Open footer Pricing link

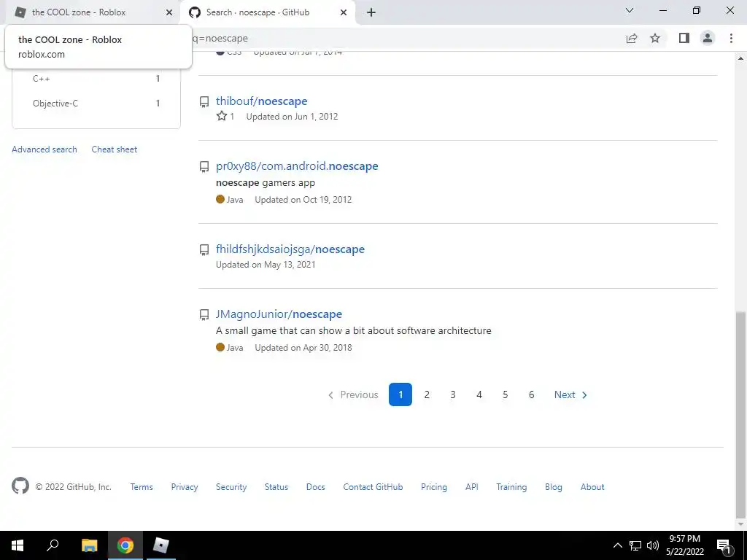click(433, 486)
